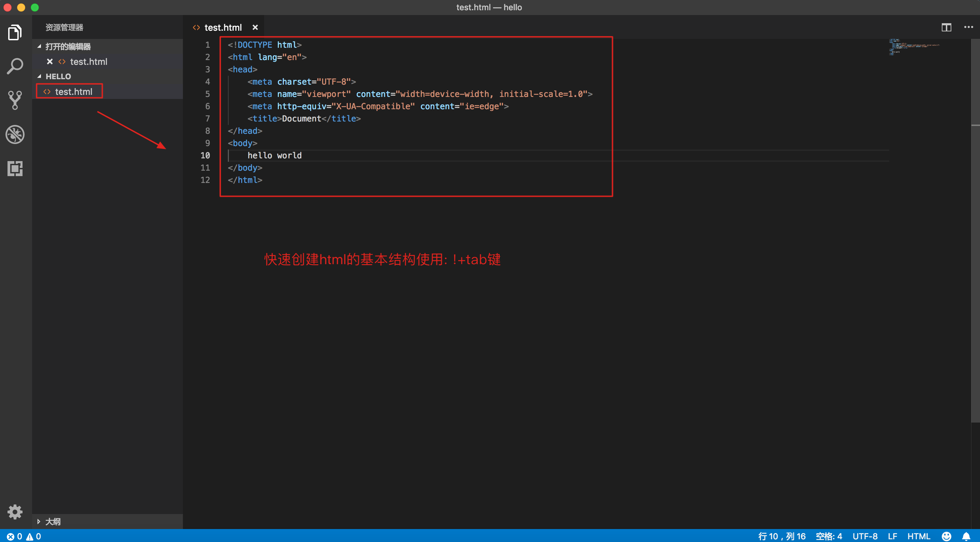Click the notifications bell in status bar
Image resolution: width=980 pixels, height=542 pixels.
(966, 536)
